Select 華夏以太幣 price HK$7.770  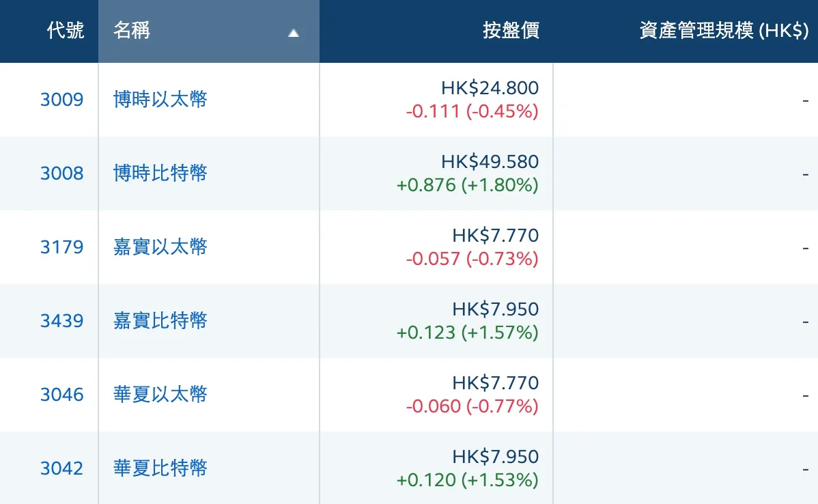pos(496,383)
